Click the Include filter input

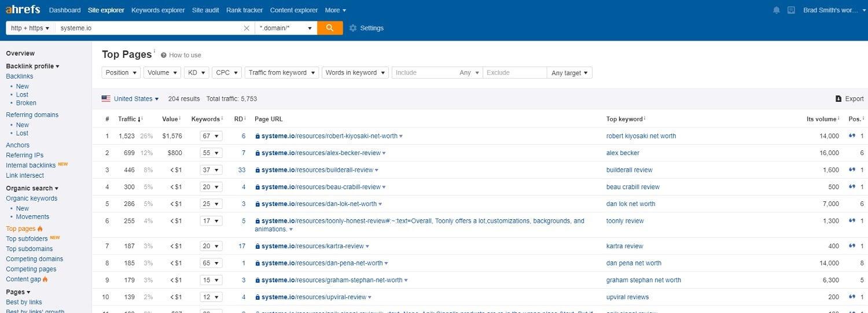[x=424, y=73]
